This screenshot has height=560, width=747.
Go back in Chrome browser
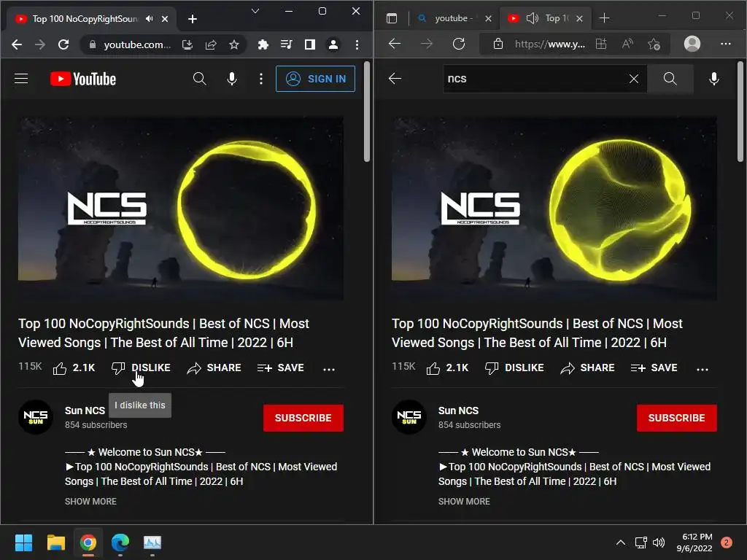click(17, 44)
